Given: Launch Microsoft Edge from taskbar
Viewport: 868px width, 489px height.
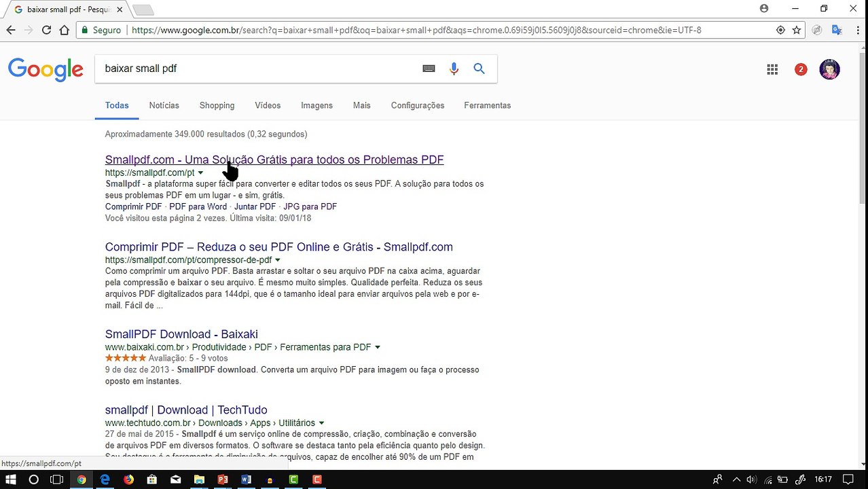Looking at the screenshot, I should click(x=105, y=479).
